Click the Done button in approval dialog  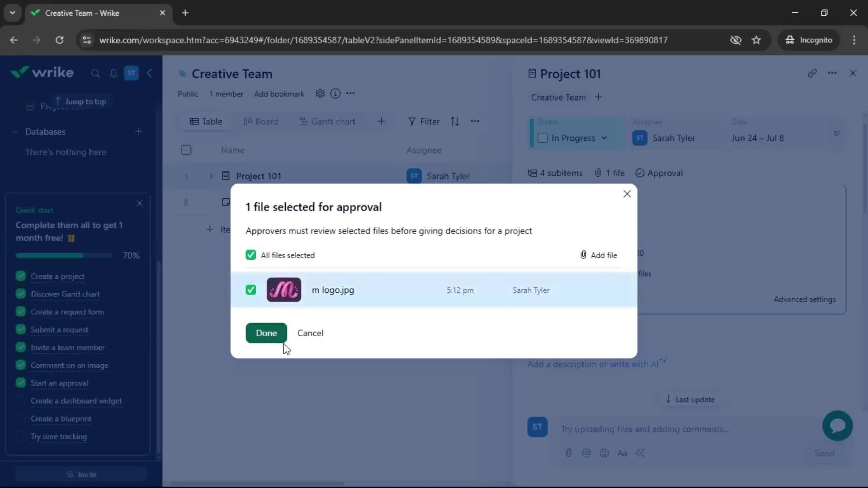pos(266,333)
